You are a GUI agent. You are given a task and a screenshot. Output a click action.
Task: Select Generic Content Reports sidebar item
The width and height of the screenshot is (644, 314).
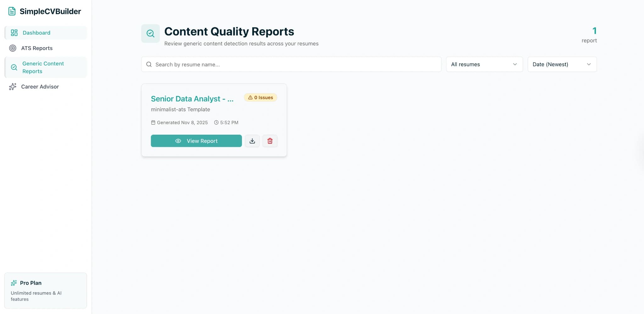[x=46, y=67]
